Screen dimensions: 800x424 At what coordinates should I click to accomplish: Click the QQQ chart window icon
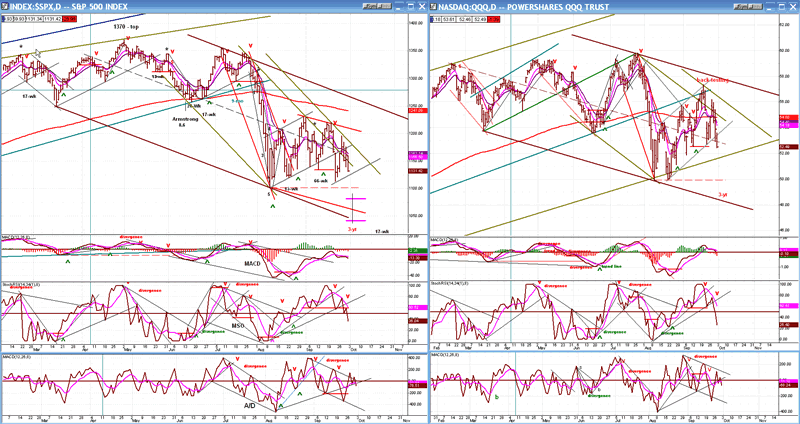tap(433, 5)
